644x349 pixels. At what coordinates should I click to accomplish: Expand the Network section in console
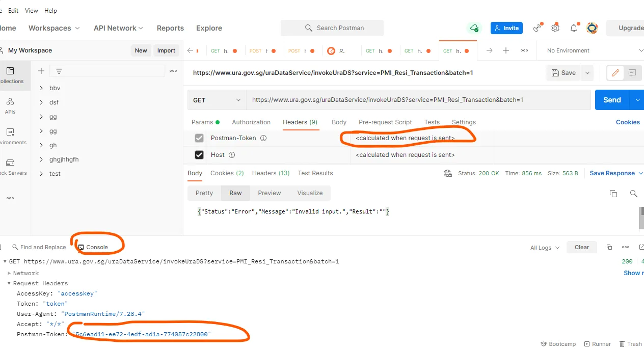9,273
